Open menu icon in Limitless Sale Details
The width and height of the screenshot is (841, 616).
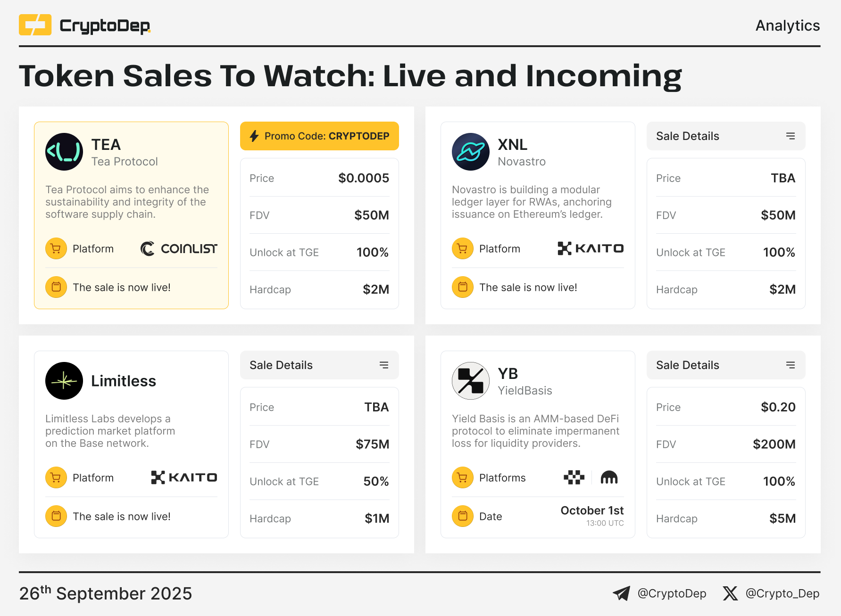(x=384, y=365)
